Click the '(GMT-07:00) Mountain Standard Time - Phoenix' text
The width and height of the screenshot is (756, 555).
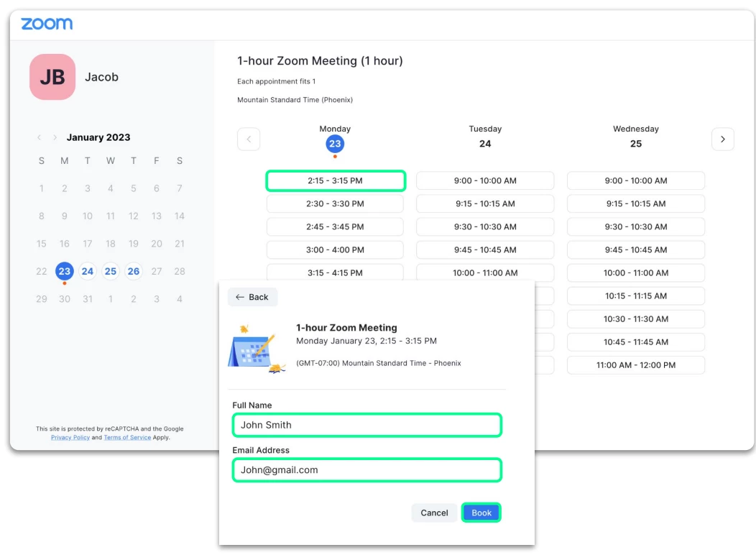pyautogui.click(x=379, y=363)
